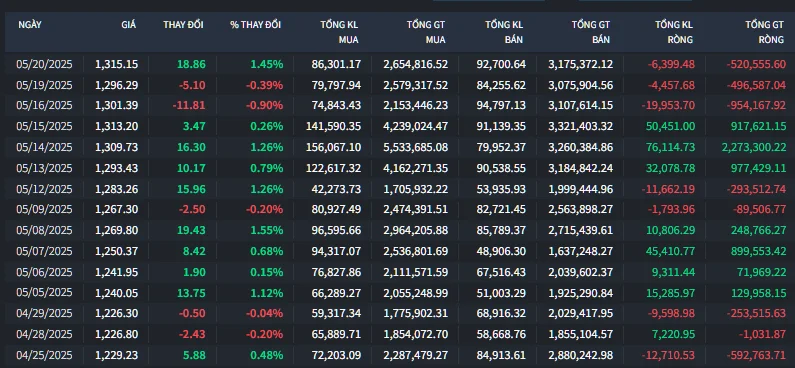Select the date 05/16/2025
This screenshot has width=795, height=368.
click(44, 105)
